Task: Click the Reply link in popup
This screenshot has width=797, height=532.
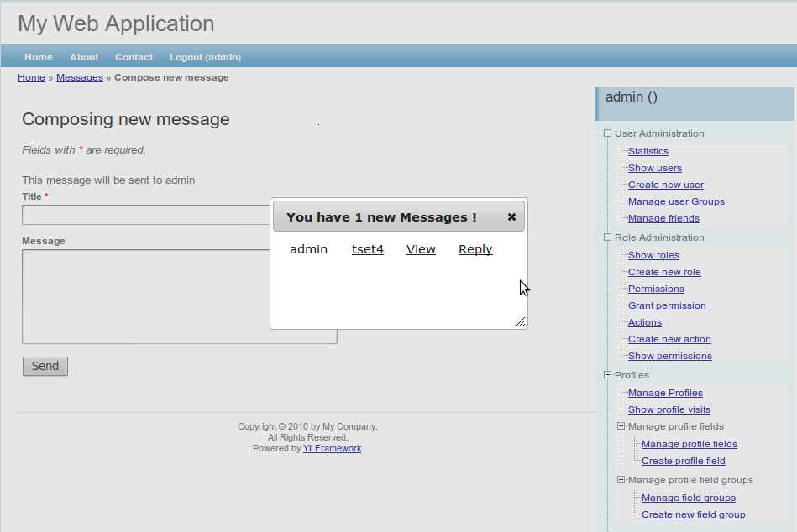Action: [475, 249]
